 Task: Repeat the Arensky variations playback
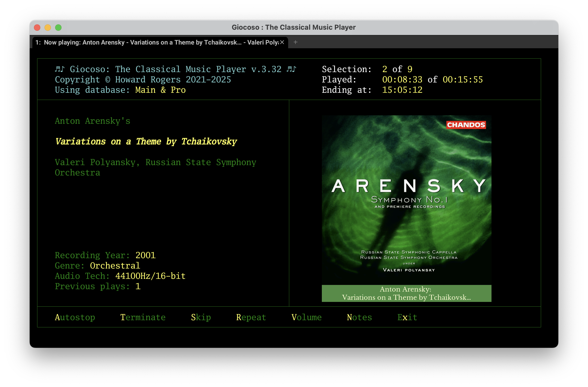click(251, 317)
